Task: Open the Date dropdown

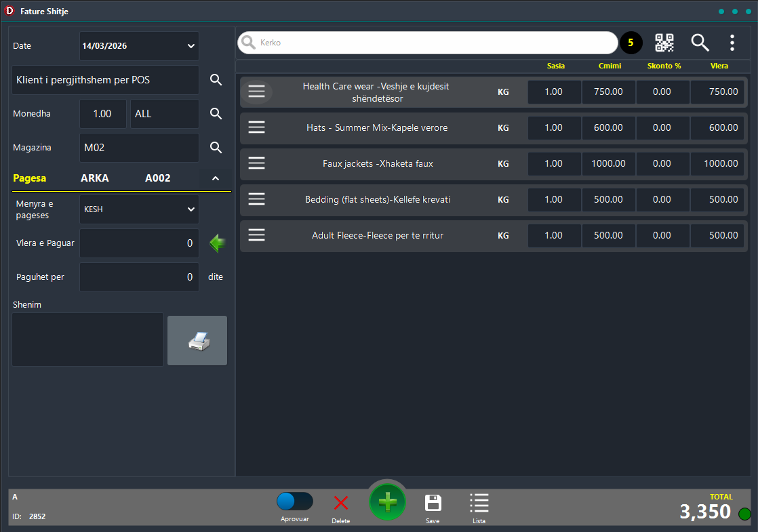Action: 190,46
